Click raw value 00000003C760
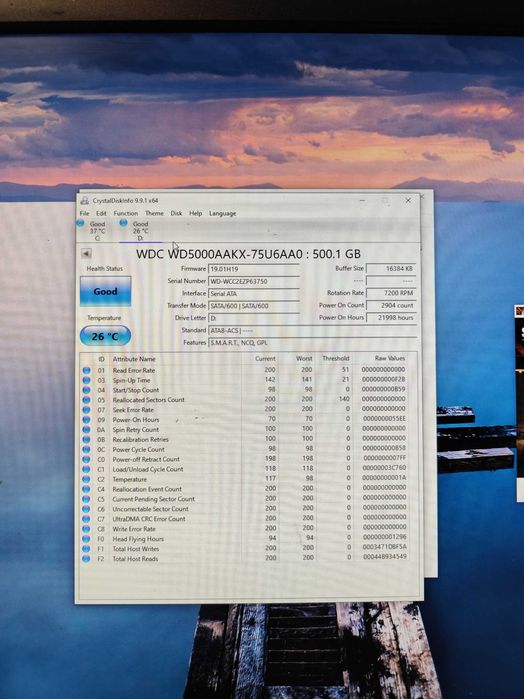This screenshot has height=699, width=524. click(384, 468)
